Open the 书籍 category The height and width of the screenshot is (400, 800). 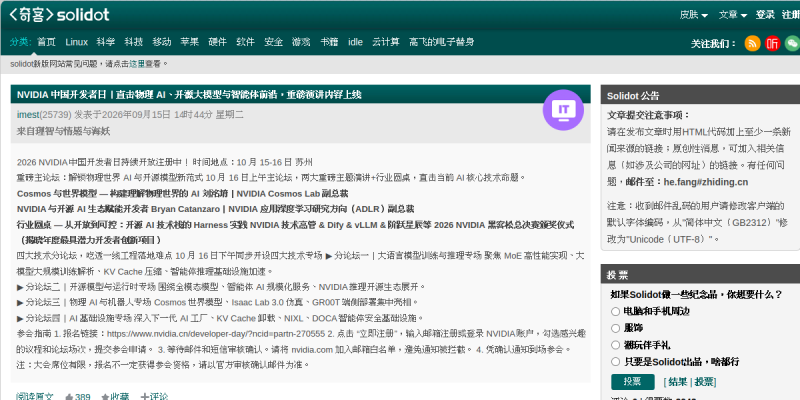(329, 42)
